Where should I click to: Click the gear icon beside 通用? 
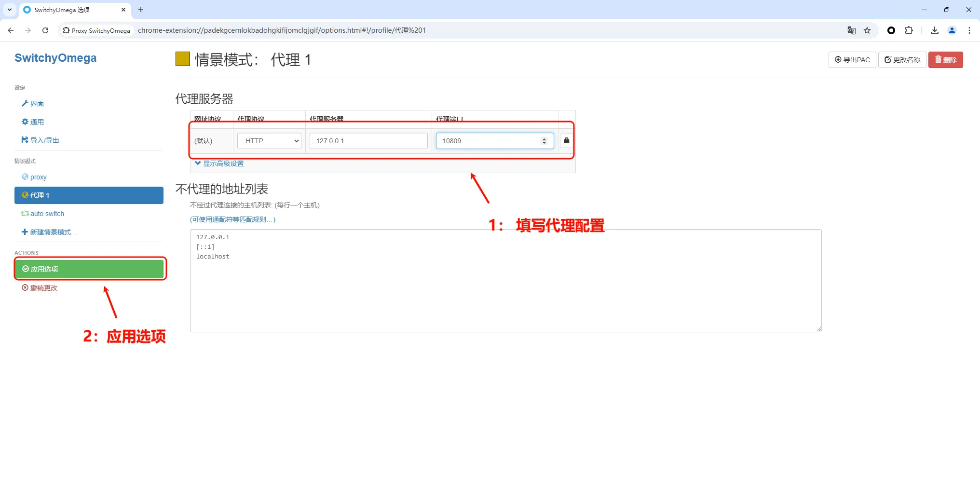25,122
